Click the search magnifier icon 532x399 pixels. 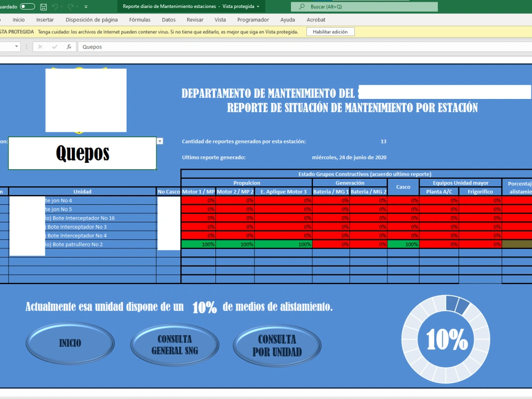pos(301,6)
